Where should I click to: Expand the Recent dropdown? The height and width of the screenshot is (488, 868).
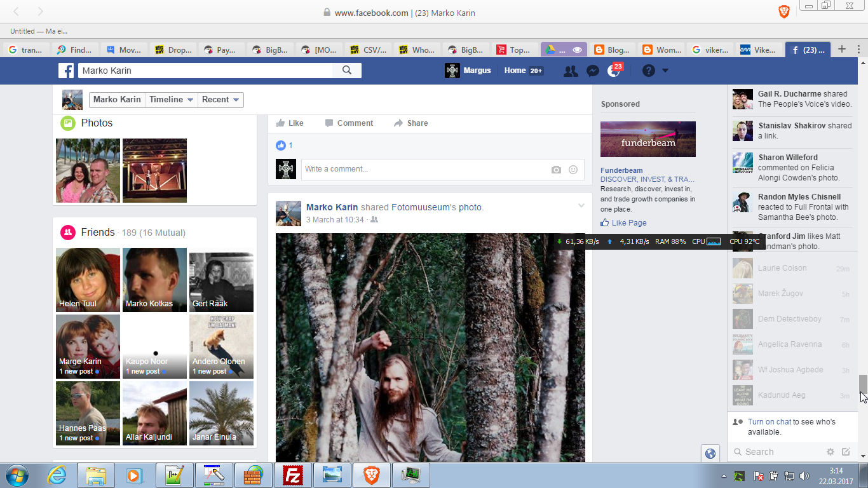(x=220, y=100)
